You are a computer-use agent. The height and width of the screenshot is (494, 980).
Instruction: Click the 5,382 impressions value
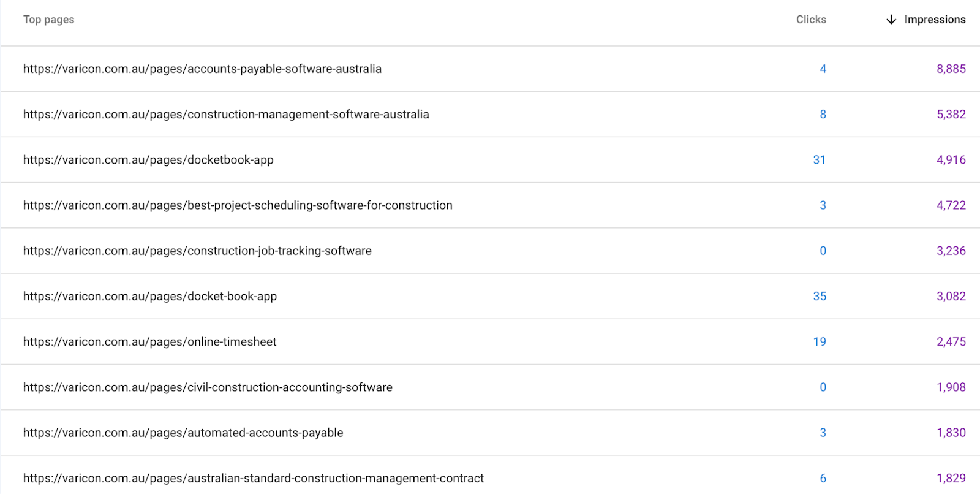click(x=951, y=115)
